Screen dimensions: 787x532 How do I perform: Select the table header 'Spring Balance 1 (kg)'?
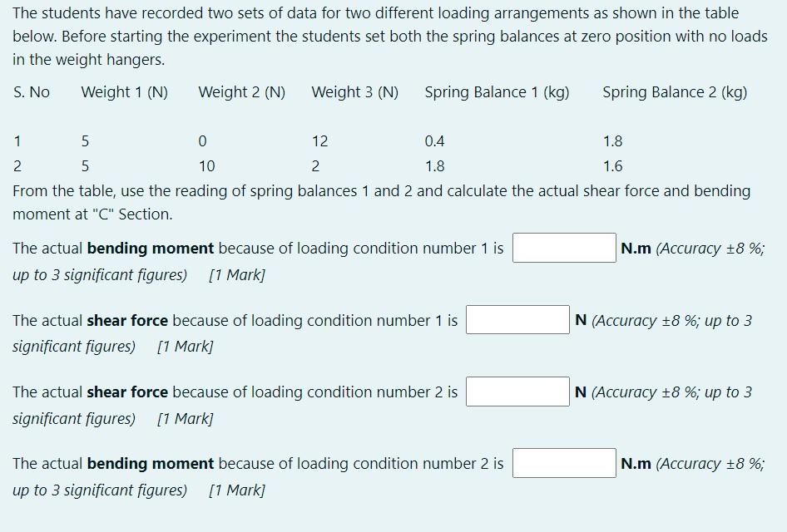[497, 92]
